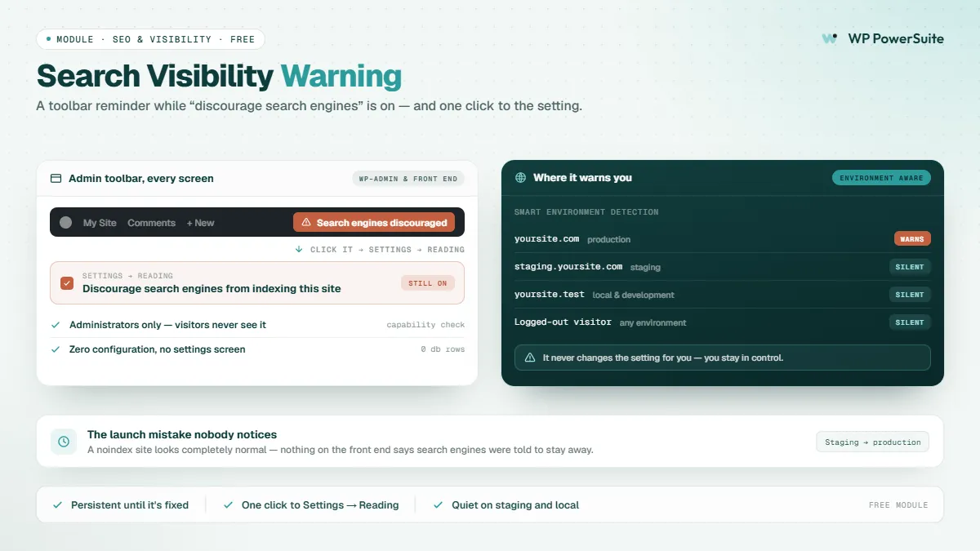This screenshot has height=551, width=980.
Task: Click the warning triangle beside 'It never changes the setting'
Action: (x=530, y=358)
